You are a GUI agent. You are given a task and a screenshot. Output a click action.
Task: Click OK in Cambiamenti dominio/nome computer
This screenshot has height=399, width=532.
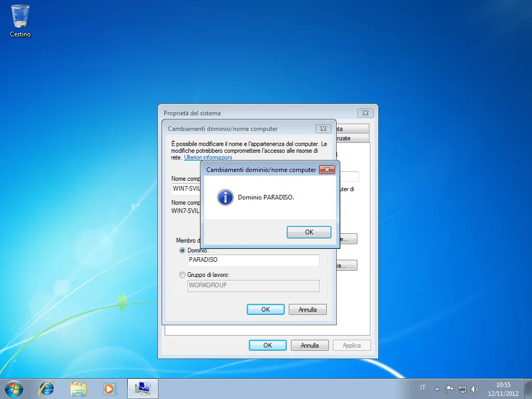tap(265, 309)
